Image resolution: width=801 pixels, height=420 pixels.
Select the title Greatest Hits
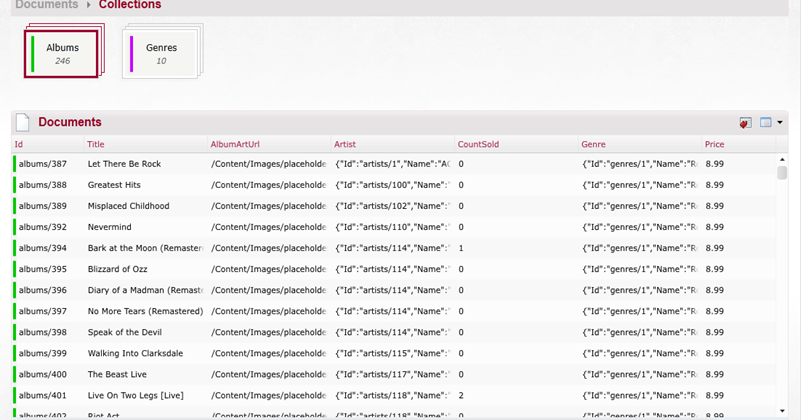[114, 185]
